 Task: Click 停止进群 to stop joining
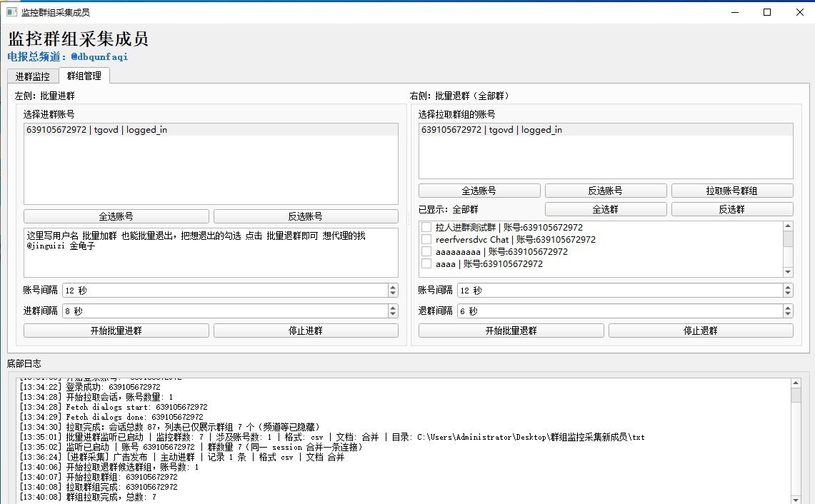(306, 330)
